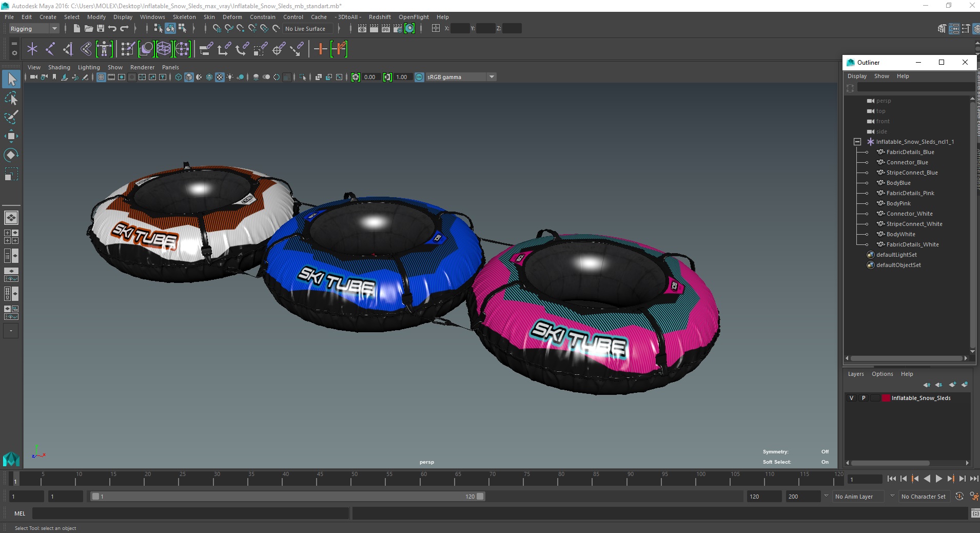Activate the Rotate tool
980x533 pixels.
(11, 155)
